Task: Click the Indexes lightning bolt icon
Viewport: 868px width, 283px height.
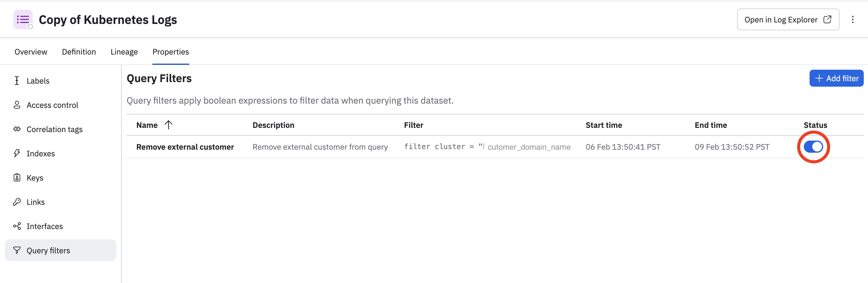Action: click(17, 153)
